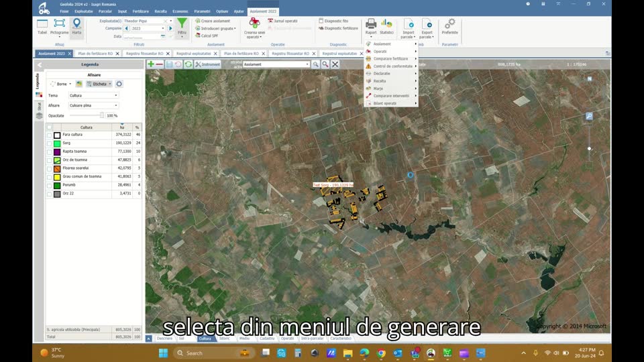Click the Raport printer icon
This screenshot has width=644, height=362.
pos(371,23)
